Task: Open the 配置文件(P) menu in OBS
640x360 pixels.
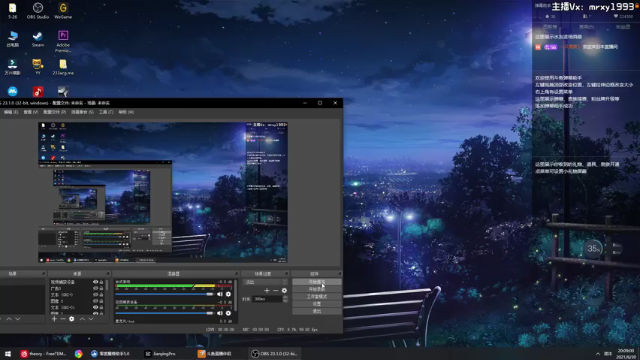Action: point(54,112)
